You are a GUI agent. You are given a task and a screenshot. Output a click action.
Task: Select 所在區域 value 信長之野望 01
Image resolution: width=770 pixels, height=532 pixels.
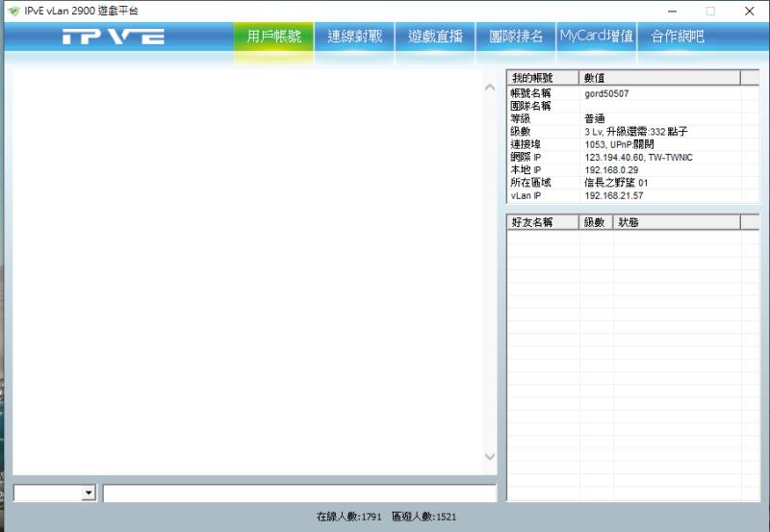[616, 183]
